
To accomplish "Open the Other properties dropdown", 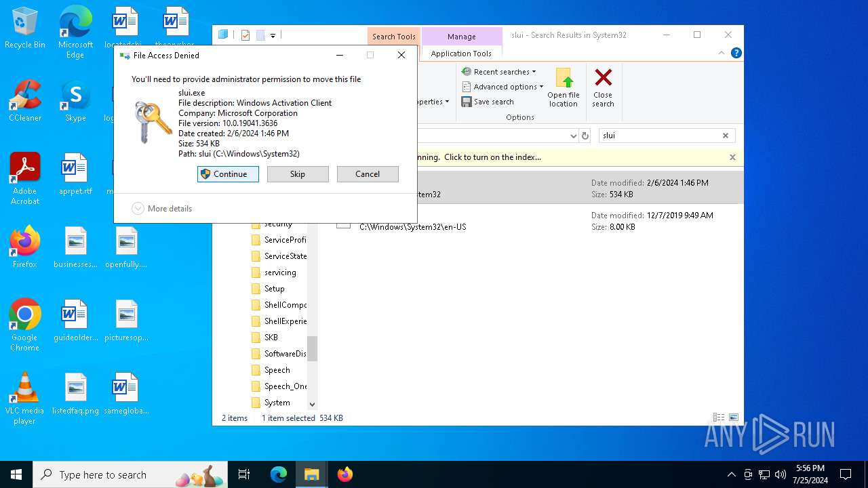I will point(433,102).
